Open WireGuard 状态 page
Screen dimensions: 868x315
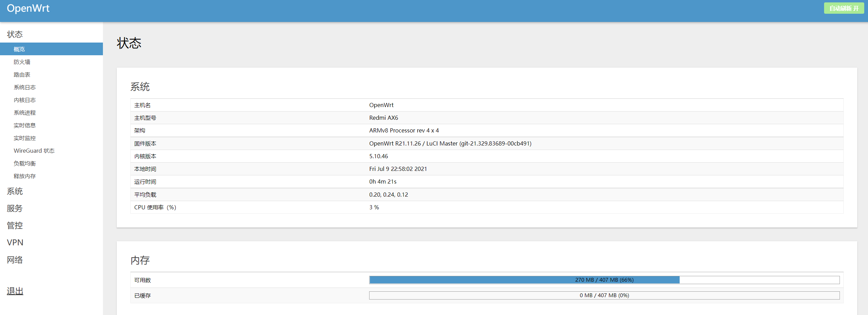tap(34, 151)
